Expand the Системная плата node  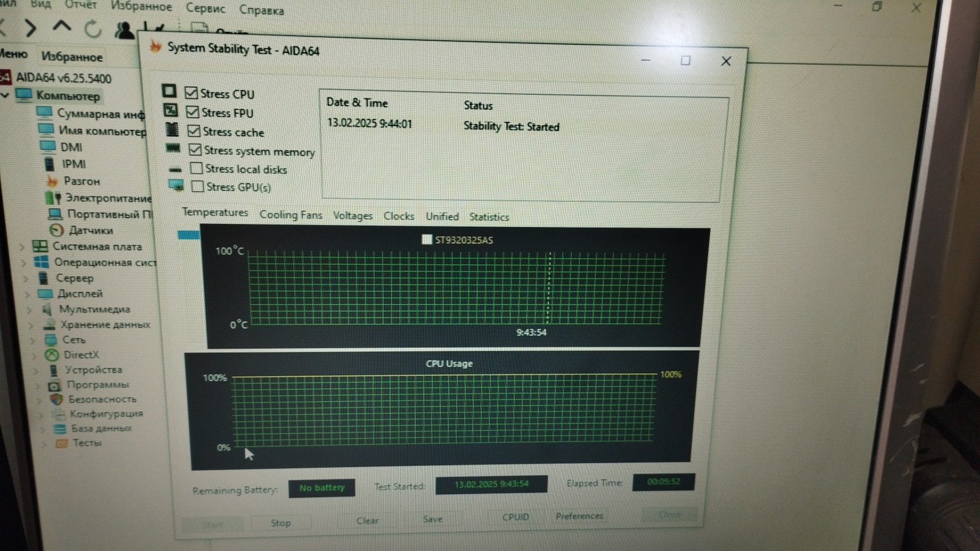click(21, 247)
